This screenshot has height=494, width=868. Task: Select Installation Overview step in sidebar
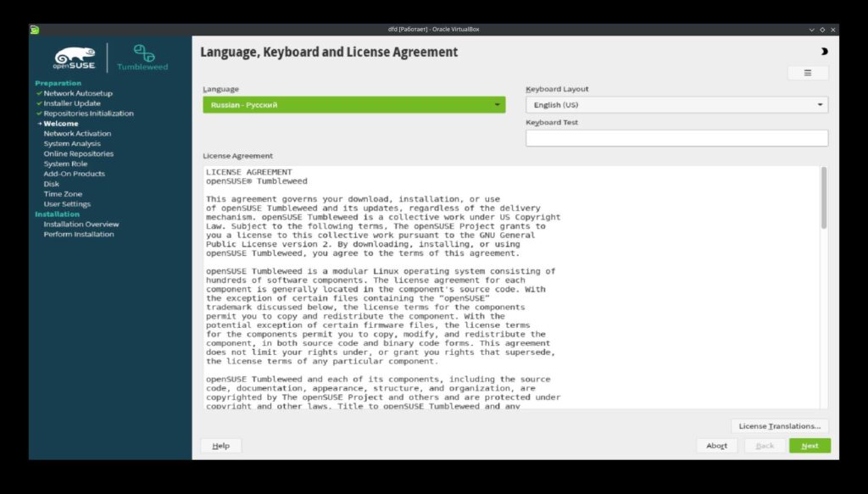[x=81, y=224]
